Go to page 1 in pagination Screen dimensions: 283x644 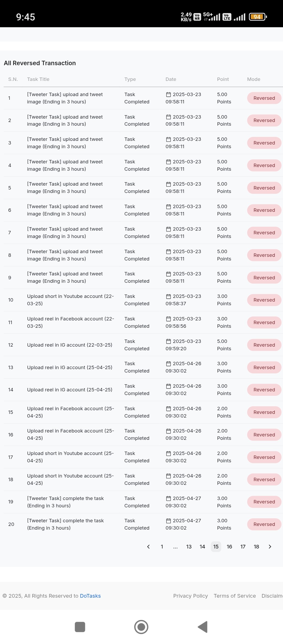tap(162, 547)
